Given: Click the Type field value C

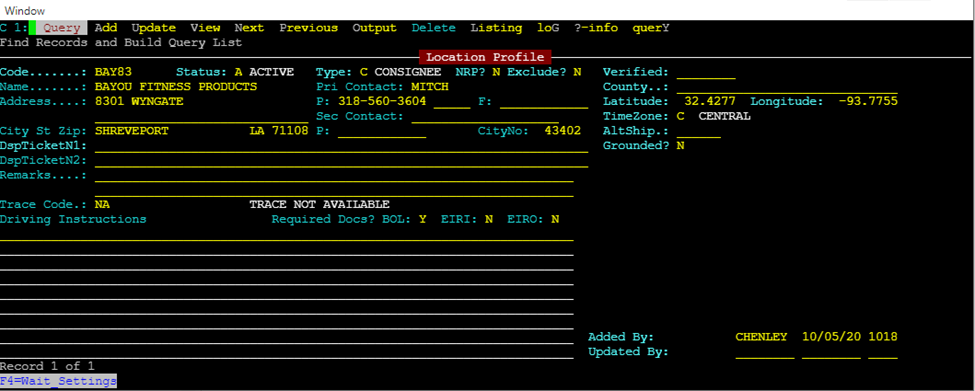Looking at the screenshot, I should (x=363, y=72).
